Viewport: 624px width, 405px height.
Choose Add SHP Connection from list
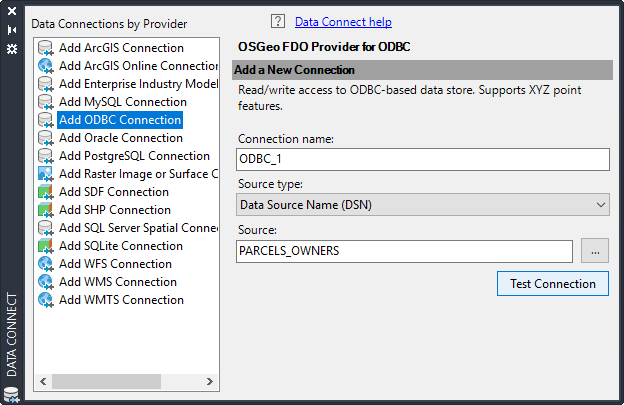click(114, 210)
